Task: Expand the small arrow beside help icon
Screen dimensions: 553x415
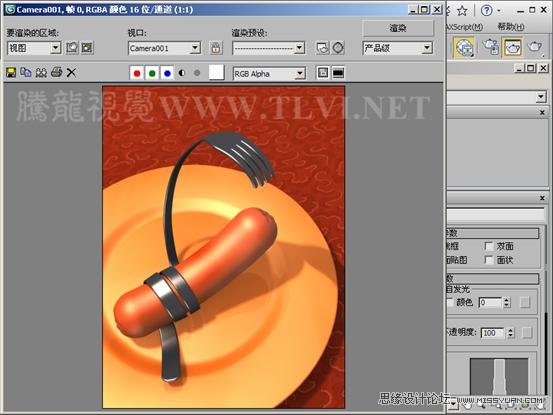Action: tap(499, 11)
